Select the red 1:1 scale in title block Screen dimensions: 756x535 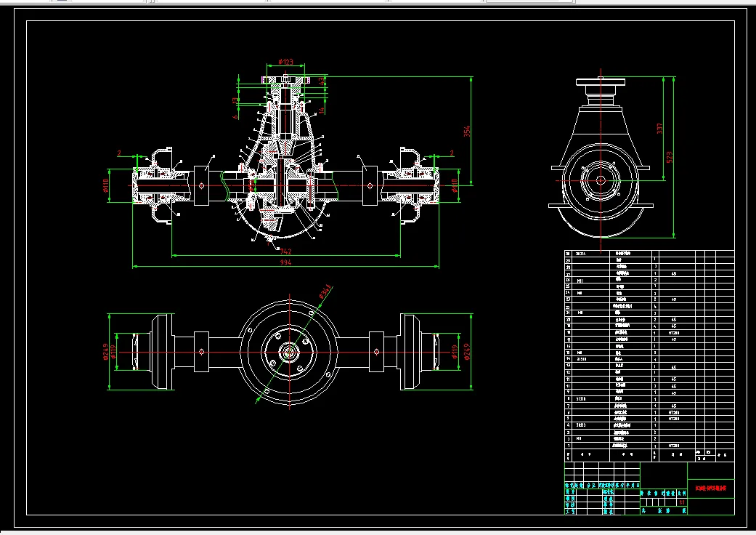tap(682, 502)
